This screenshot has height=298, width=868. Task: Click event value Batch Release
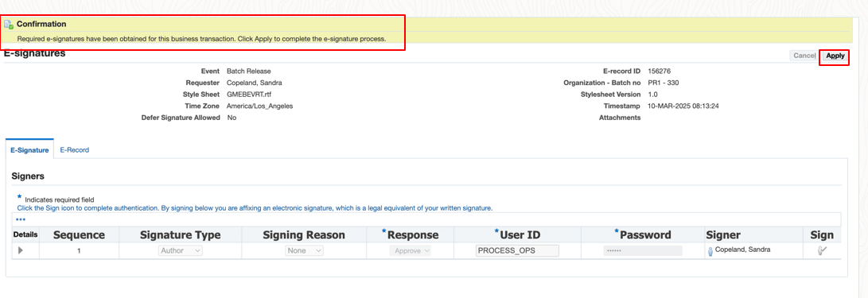(x=248, y=72)
